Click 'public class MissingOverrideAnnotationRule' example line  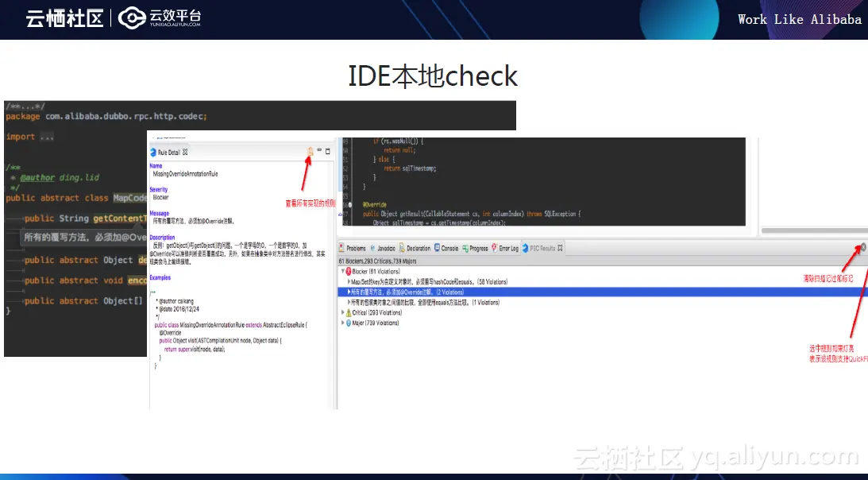(x=230, y=325)
